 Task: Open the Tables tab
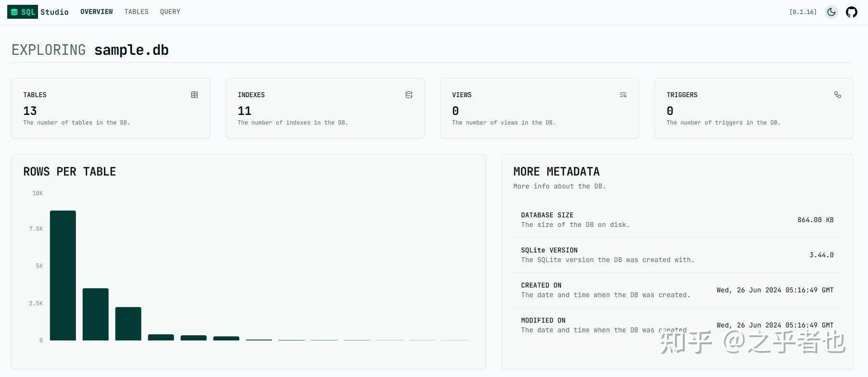[136, 12]
